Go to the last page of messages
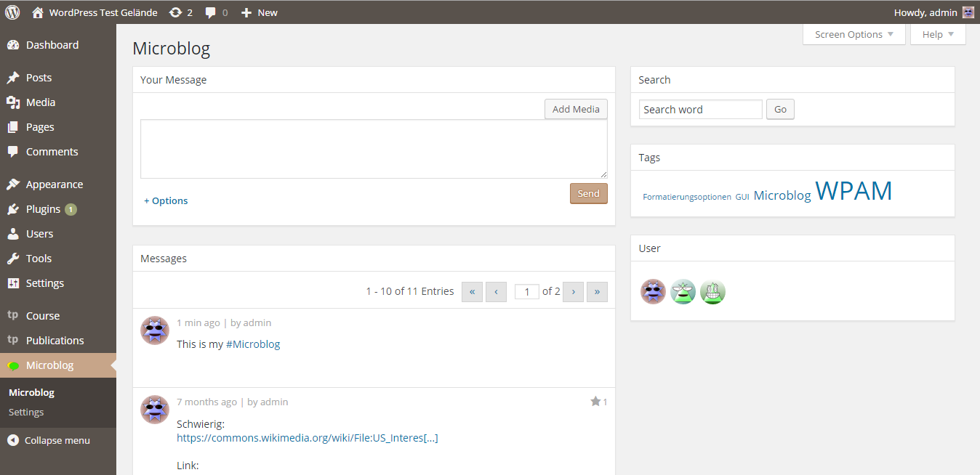This screenshot has height=475, width=980. pos(597,292)
